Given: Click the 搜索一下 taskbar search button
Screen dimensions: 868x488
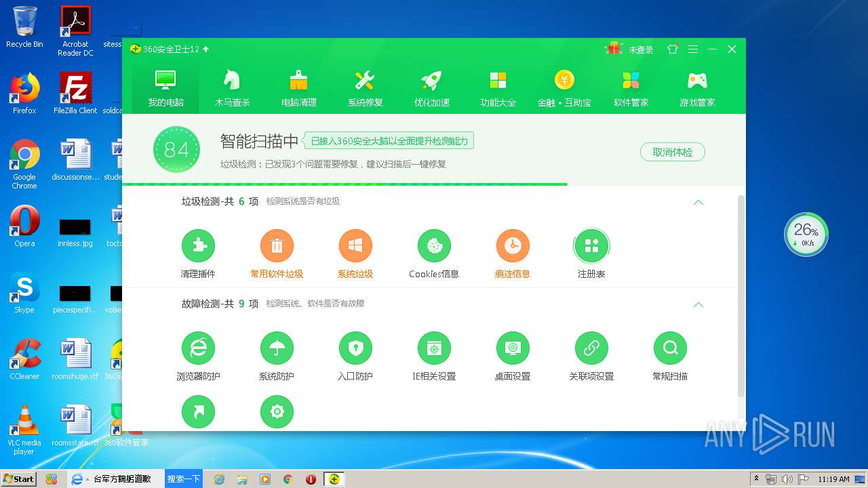Looking at the screenshot, I should (x=183, y=479).
